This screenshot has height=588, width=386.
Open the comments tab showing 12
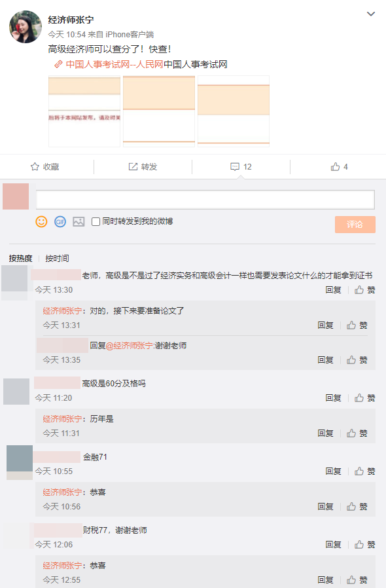click(241, 167)
